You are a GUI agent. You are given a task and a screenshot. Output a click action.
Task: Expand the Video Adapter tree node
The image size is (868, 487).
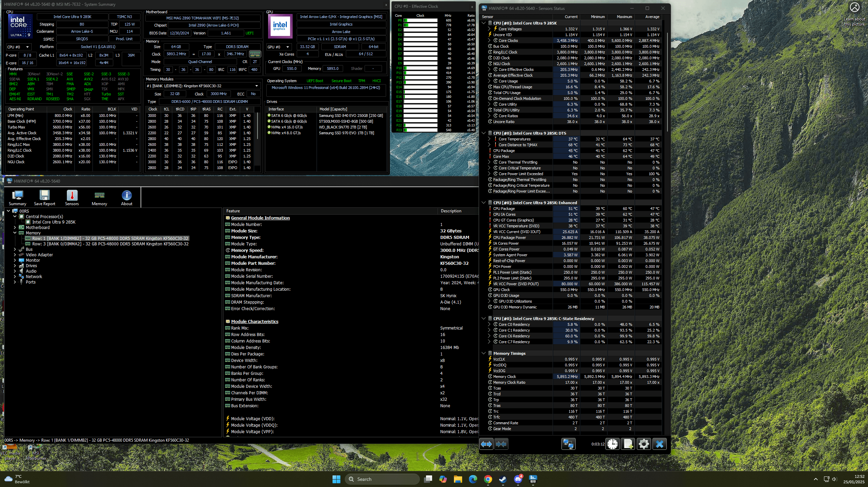pyautogui.click(x=15, y=255)
